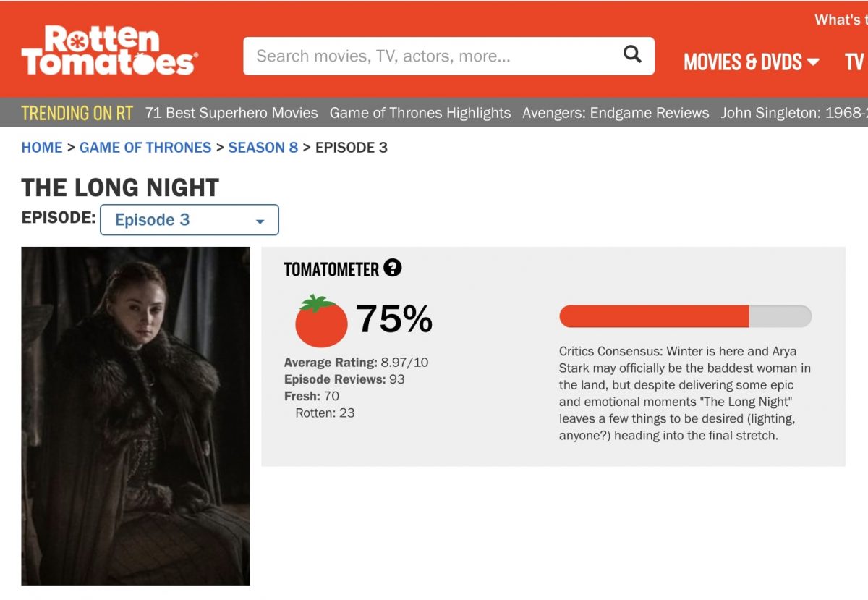Click the search magnifying glass icon
Image resolution: width=868 pixels, height=600 pixels.
632,55
